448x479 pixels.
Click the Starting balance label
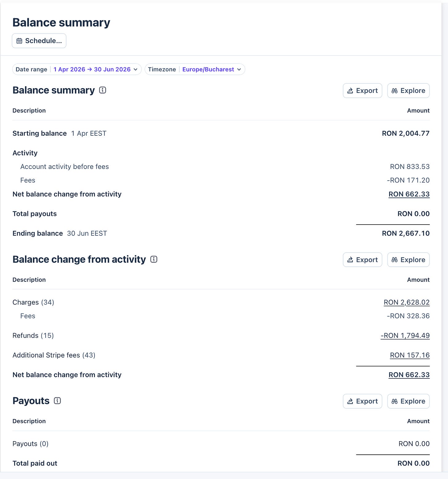(39, 134)
